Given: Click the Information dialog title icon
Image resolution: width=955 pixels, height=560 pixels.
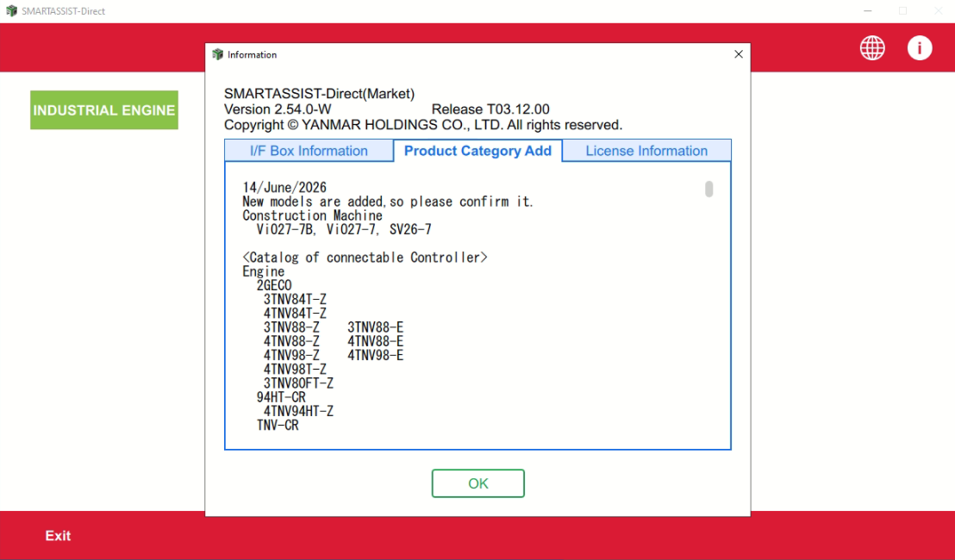Looking at the screenshot, I should 217,55.
